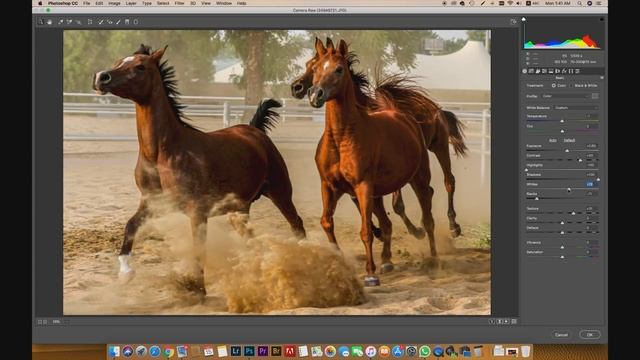Open Adobe Bridge from the Dock
This screenshot has height=360, width=640.
point(276,351)
